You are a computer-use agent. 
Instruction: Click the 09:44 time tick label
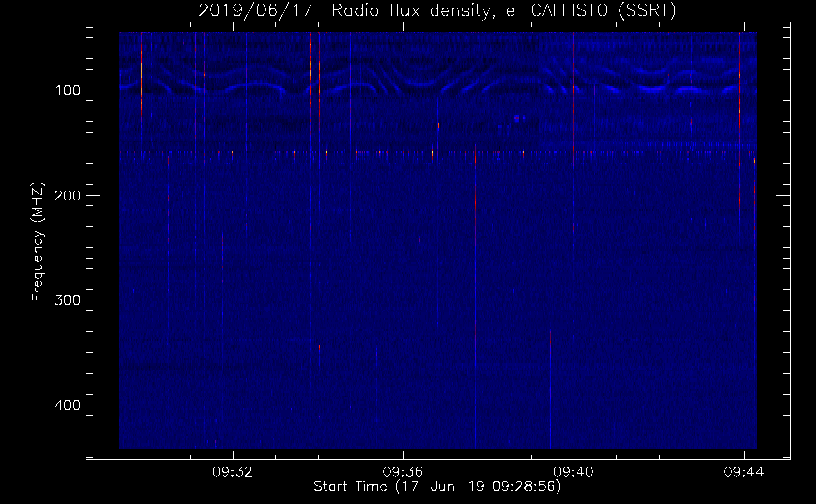[744, 472]
